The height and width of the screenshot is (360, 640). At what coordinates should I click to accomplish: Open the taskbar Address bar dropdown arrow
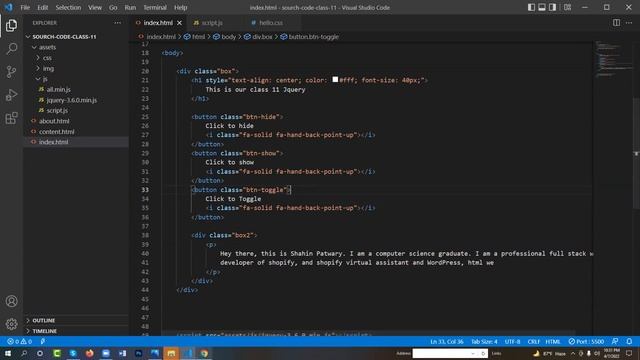click(x=473, y=353)
